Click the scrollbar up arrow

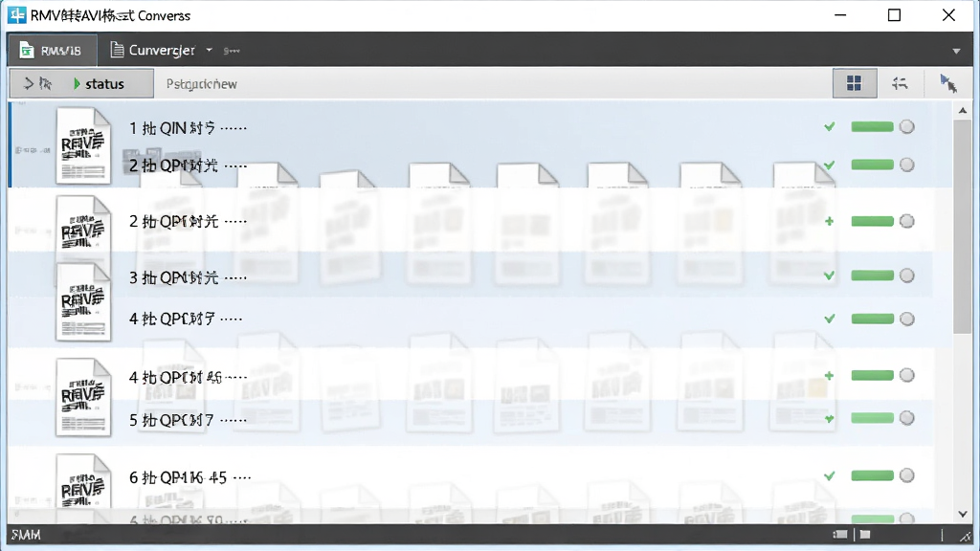[963, 111]
